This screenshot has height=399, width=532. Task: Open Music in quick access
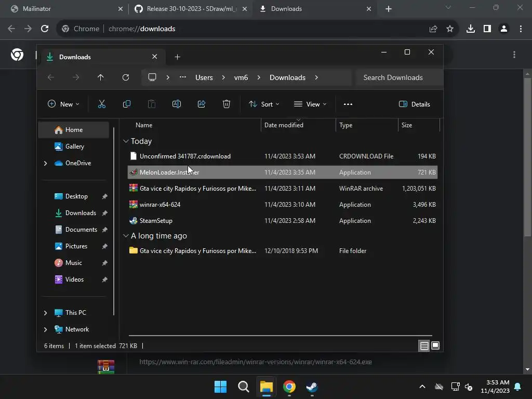click(74, 263)
